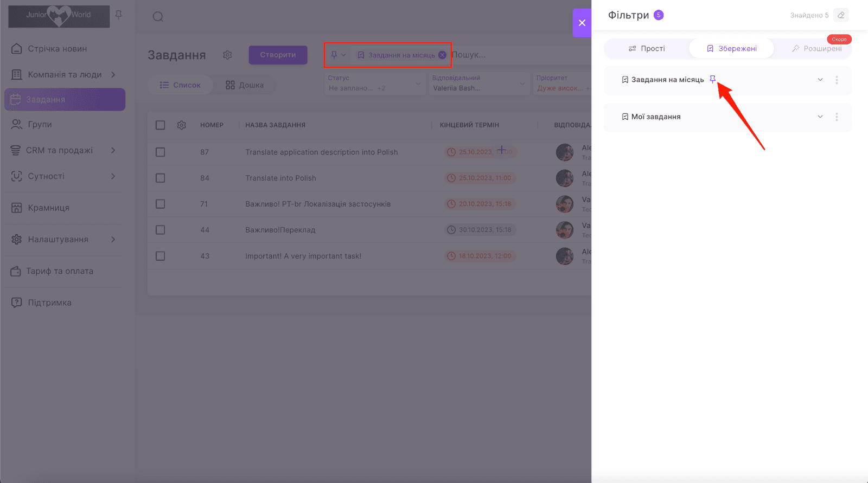Screen dimensions: 868x483
Task: Click assignee avatar in task 87 row
Action: click(565, 152)
